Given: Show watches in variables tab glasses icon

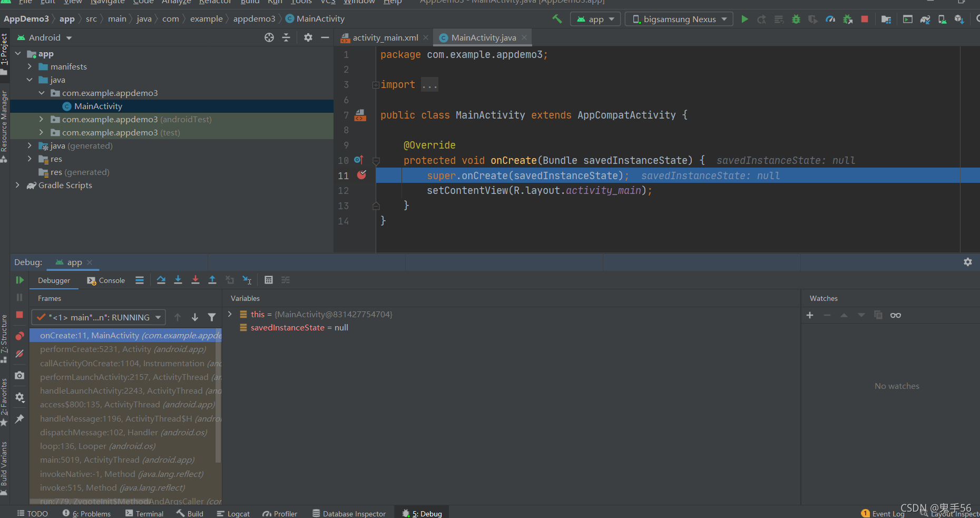Looking at the screenshot, I should [x=896, y=315].
